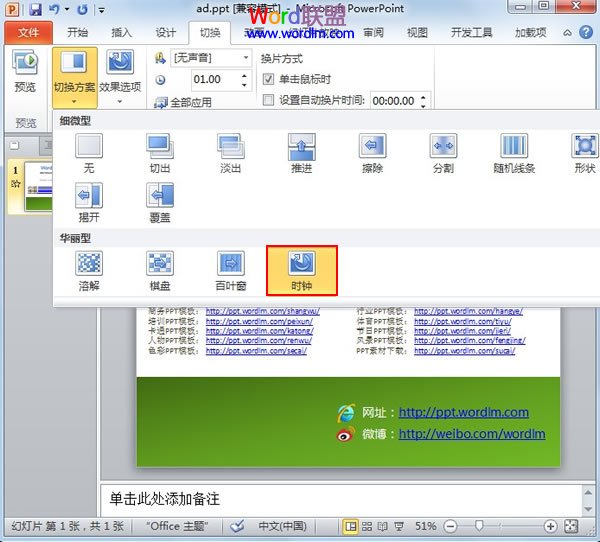Screen dimensions: 600x542
Task: Open the [无声音] sound dropdown
Action: pos(246,58)
